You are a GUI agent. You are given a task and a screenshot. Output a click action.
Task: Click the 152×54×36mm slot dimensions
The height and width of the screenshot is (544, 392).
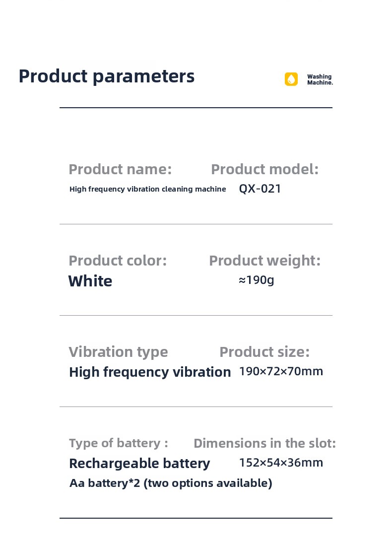click(281, 463)
